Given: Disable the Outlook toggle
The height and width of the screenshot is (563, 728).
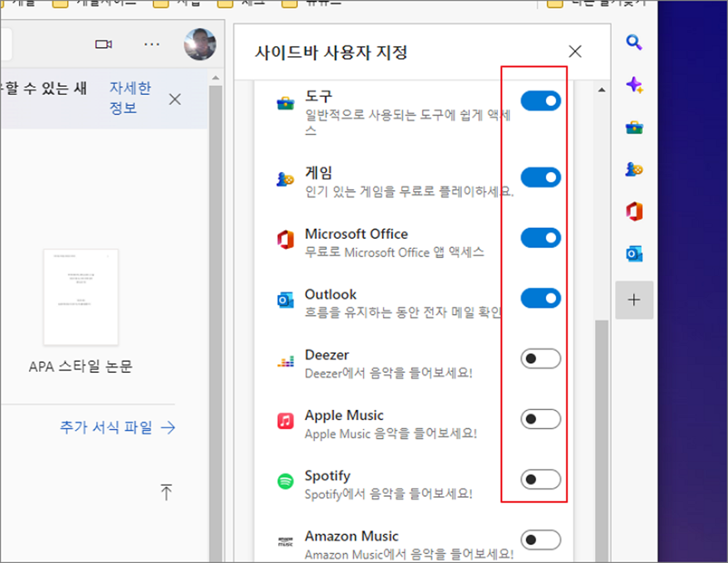Looking at the screenshot, I should [x=540, y=298].
